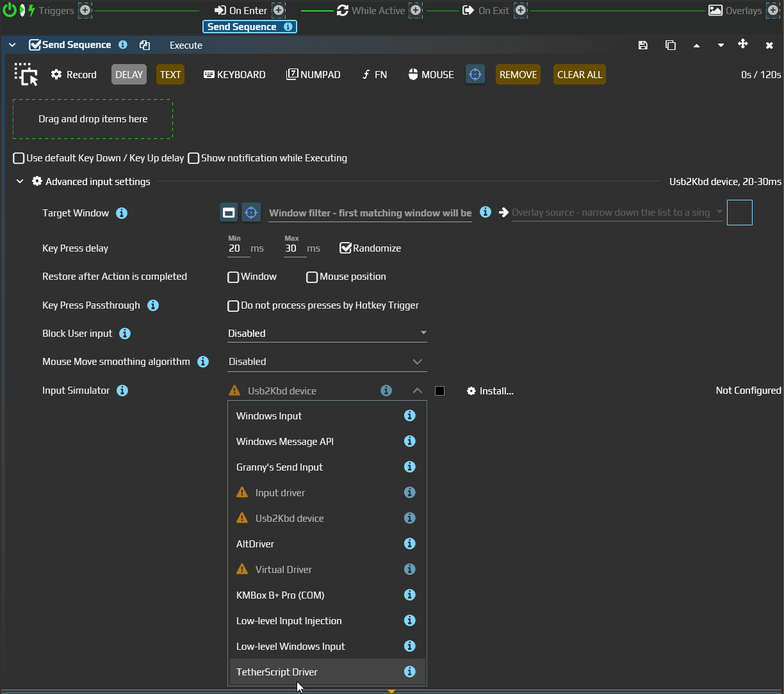784x694 pixels.
Task: Move the action down with the arrow
Action: pyautogui.click(x=721, y=45)
